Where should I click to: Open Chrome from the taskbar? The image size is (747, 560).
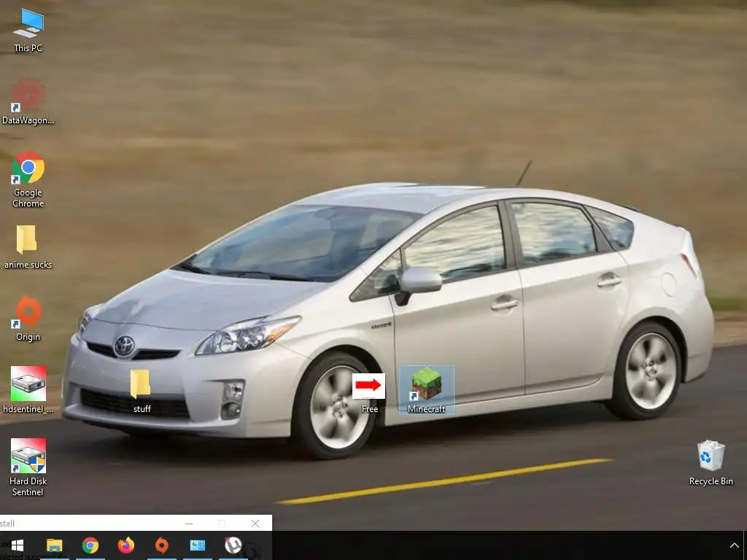tap(90, 545)
